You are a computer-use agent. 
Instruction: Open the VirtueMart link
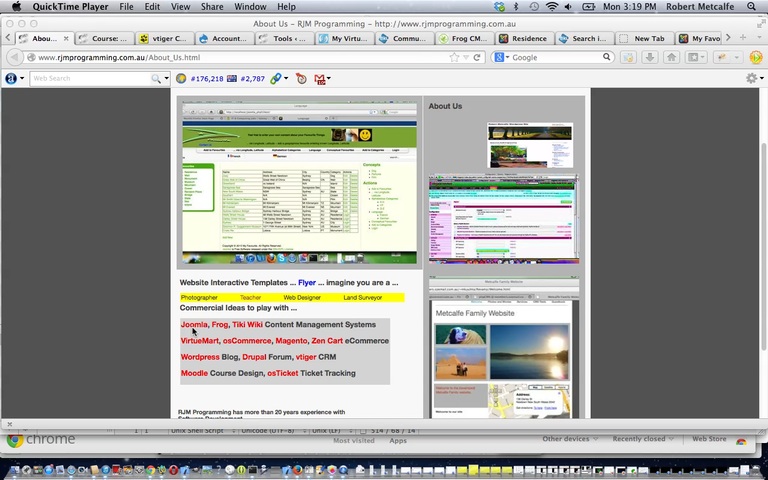pos(199,340)
